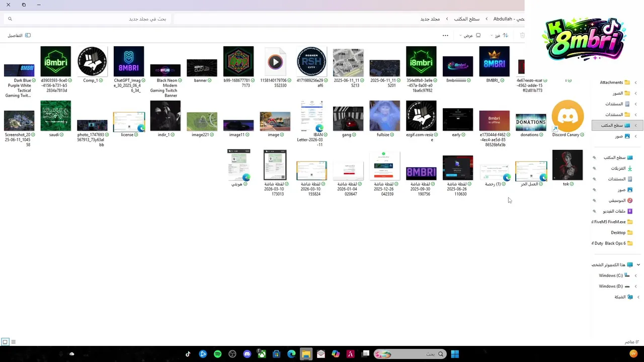Select the العمل الحر file
This screenshot has width=644, height=362.
(531, 173)
